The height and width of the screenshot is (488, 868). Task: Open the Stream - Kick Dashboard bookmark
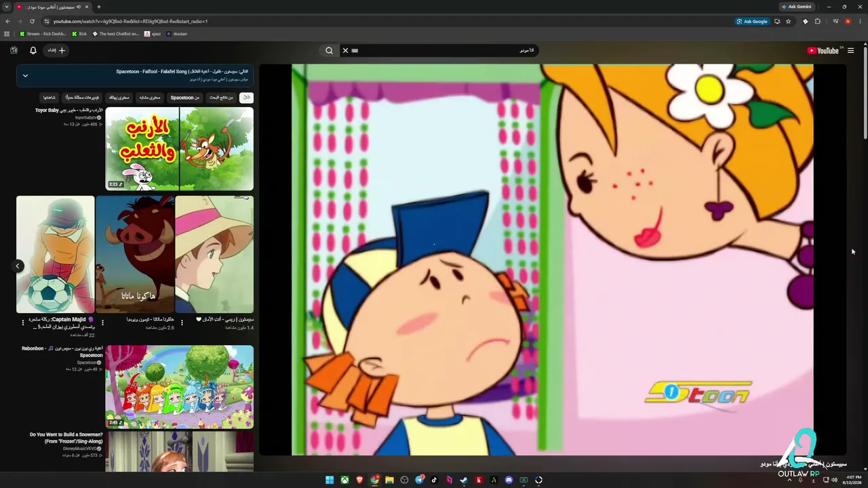coord(43,33)
